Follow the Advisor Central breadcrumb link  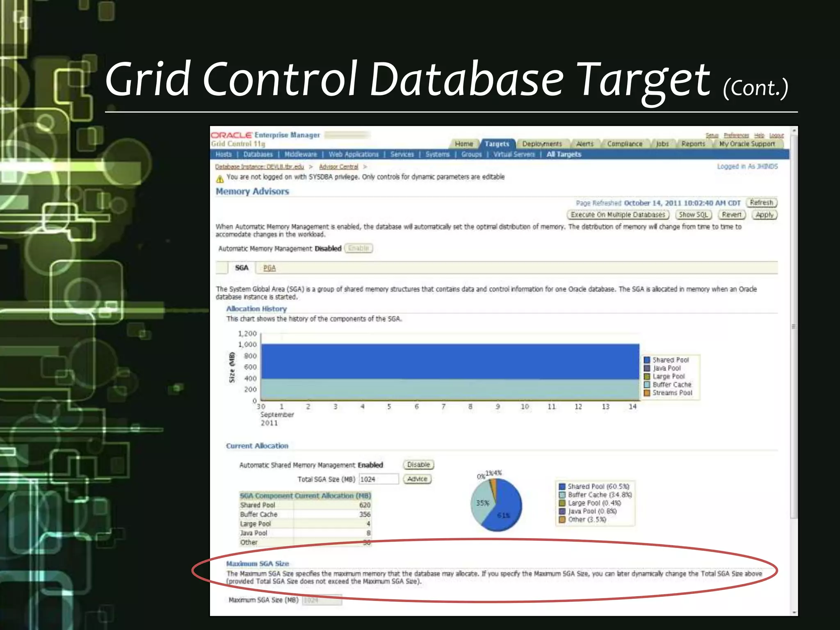tap(339, 167)
